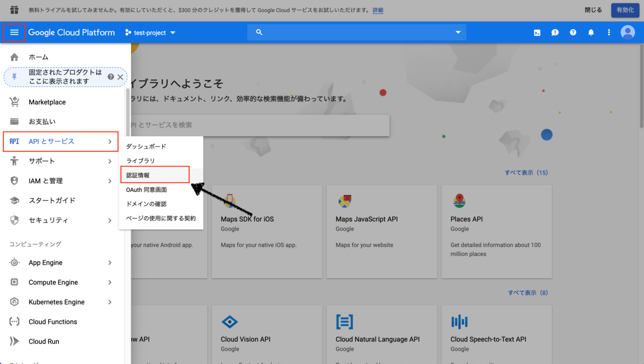644x364 pixels.
Task: Open the help question-mark icon
Action: tap(573, 33)
